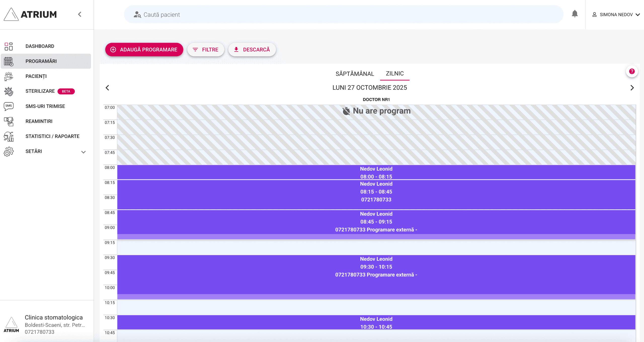Open the 08:45 - 09:15 appointment
The height and width of the screenshot is (342, 644).
pos(376,224)
